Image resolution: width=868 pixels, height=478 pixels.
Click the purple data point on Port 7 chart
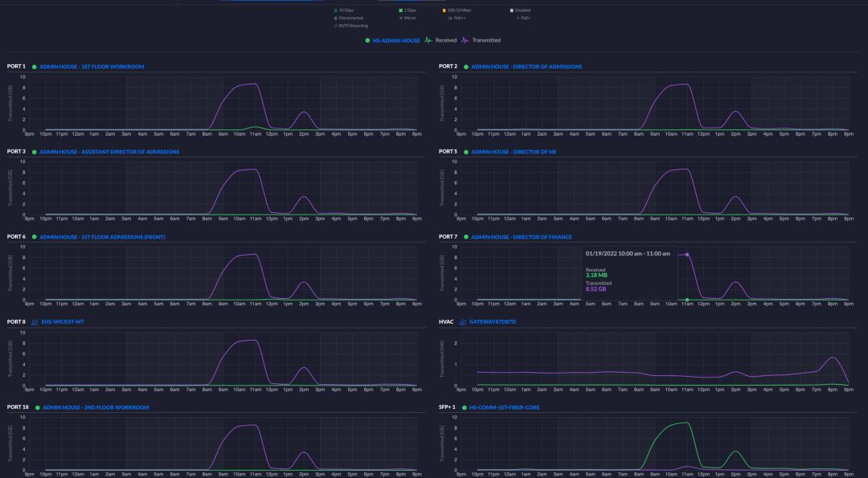[687, 255]
